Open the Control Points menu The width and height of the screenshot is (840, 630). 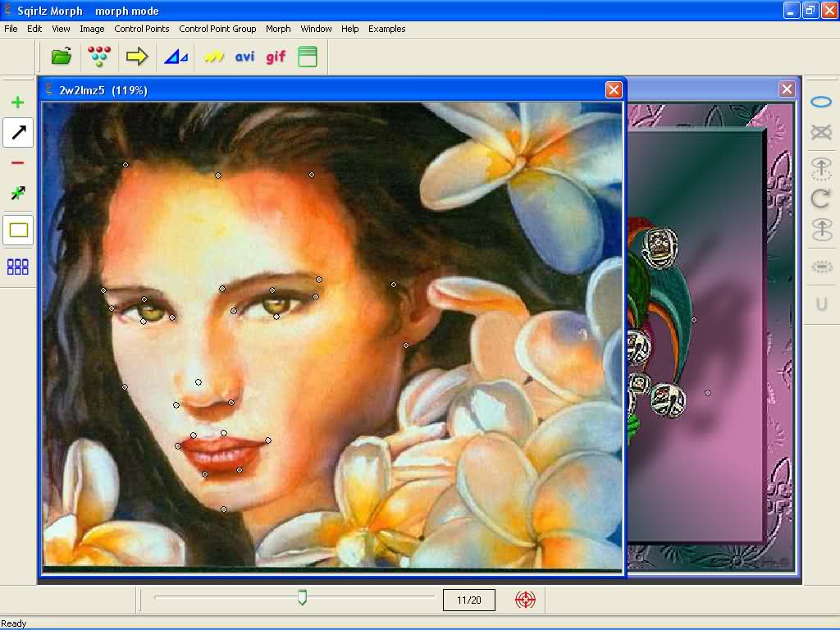(x=141, y=29)
